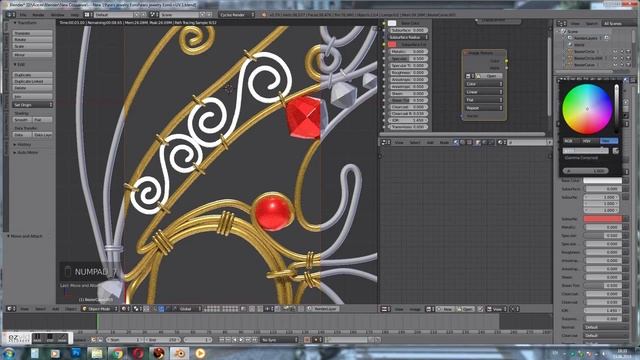Click the hex color value field

tap(586, 151)
